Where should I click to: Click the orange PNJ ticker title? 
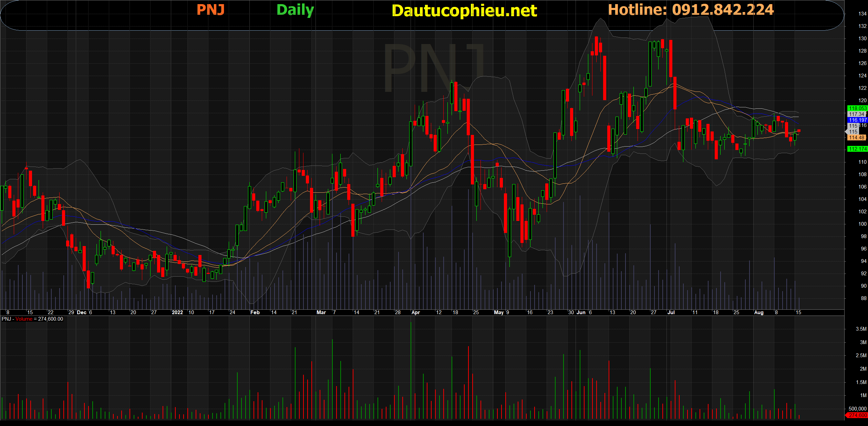click(210, 10)
